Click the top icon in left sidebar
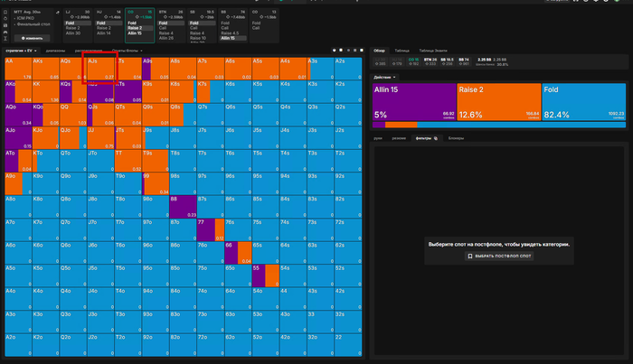The height and width of the screenshot is (364, 633). 6,12
